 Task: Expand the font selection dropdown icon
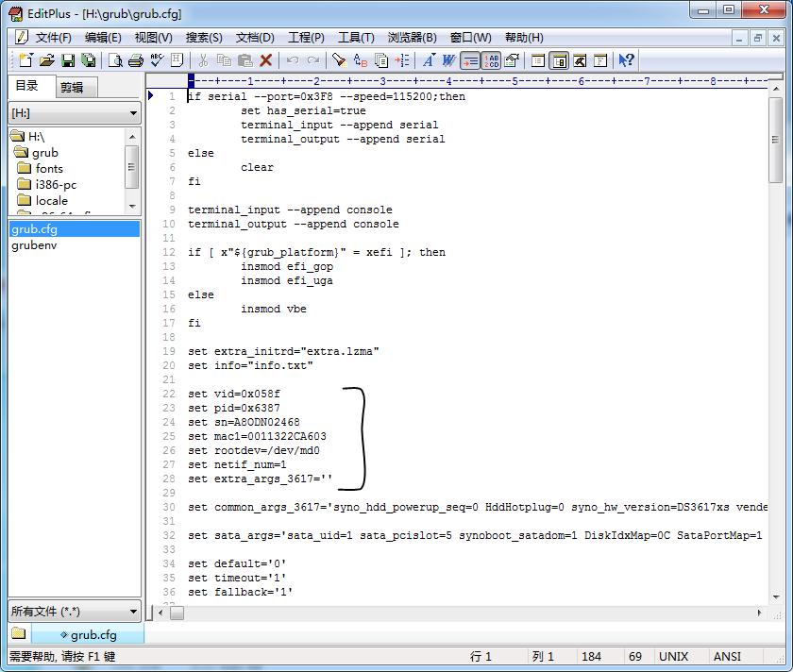click(429, 60)
